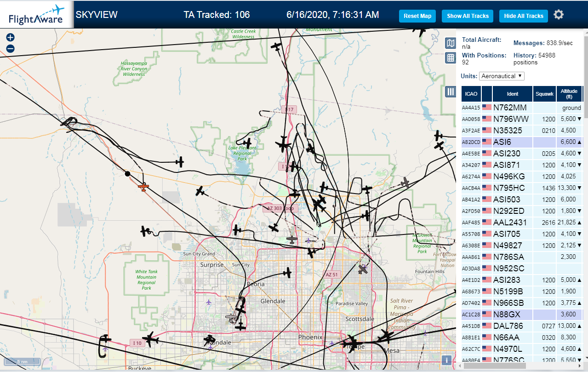This screenshot has height=372, width=588.
Task: Select the N795HC aircraft row
Action: coord(522,188)
